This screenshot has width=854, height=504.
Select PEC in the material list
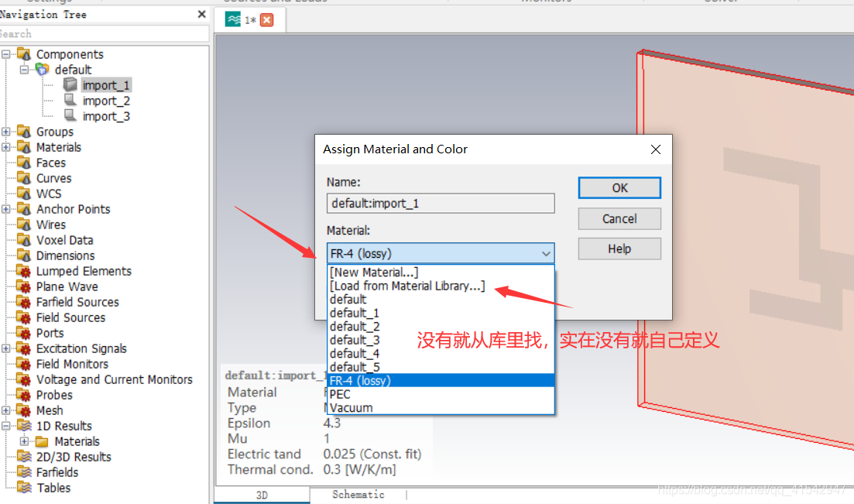(x=441, y=394)
